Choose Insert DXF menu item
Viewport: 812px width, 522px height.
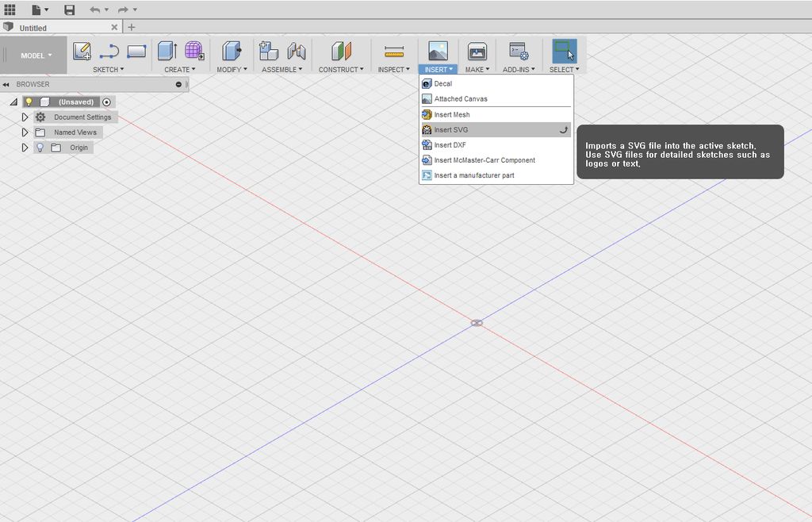[x=496, y=145]
